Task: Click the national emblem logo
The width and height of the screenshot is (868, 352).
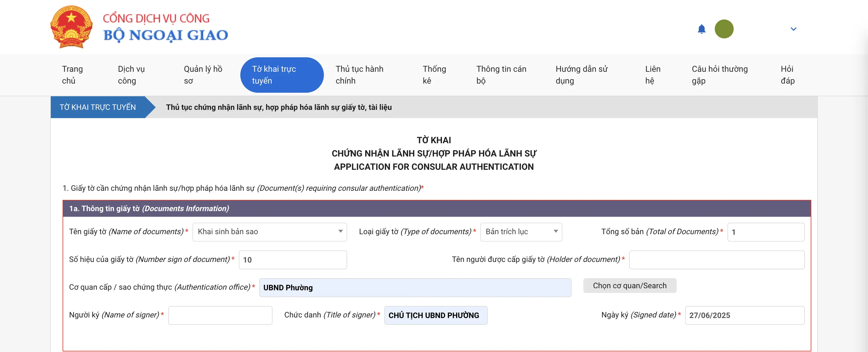Action: point(71,27)
